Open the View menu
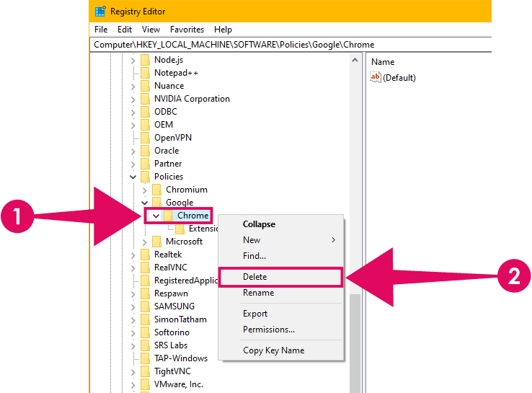This screenshot has width=532, height=393. click(151, 30)
